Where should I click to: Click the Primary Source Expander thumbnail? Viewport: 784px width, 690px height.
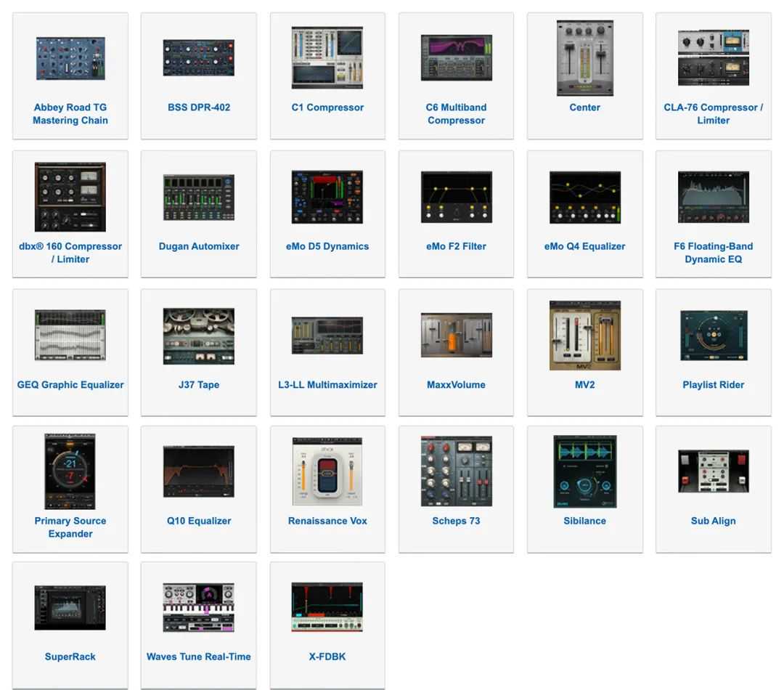point(70,471)
